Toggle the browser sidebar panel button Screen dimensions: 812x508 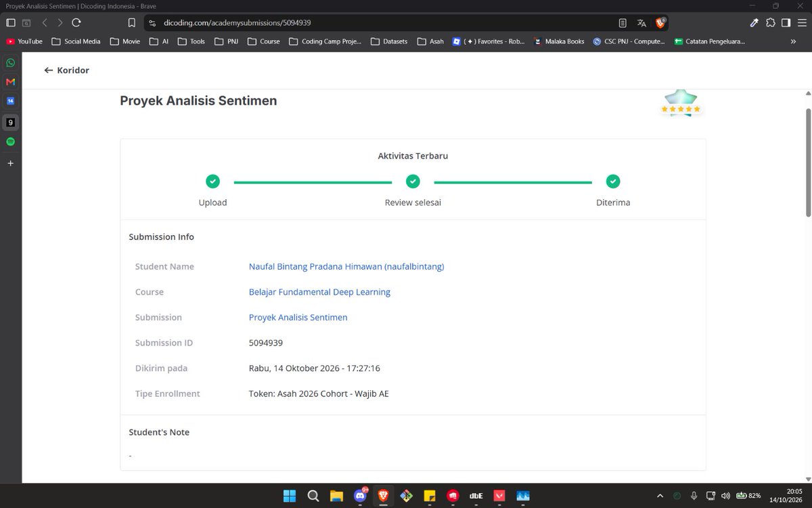(786, 22)
